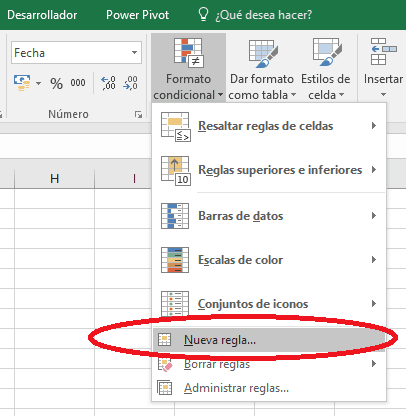Open the Estilos de celda dropdown arrow
This screenshot has width=406, height=416.
pyautogui.click(x=341, y=95)
